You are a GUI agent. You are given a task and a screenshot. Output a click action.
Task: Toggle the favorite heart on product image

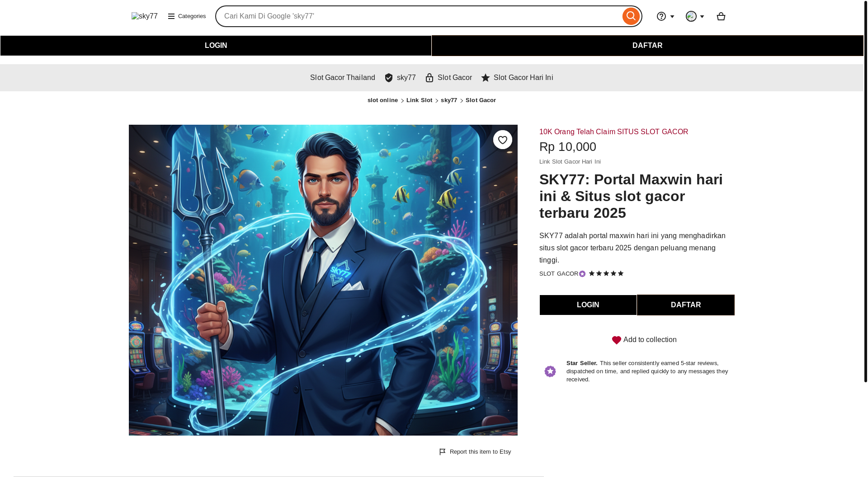(x=503, y=140)
